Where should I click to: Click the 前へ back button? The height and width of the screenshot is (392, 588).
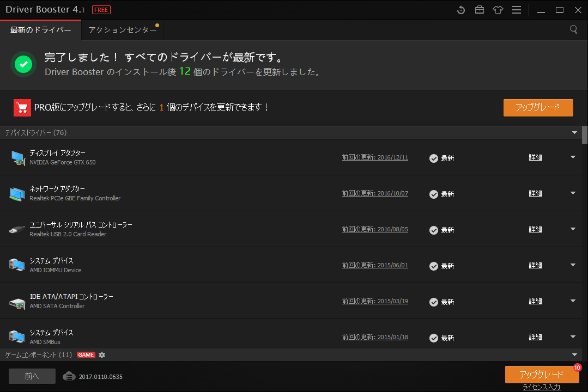[32, 376]
